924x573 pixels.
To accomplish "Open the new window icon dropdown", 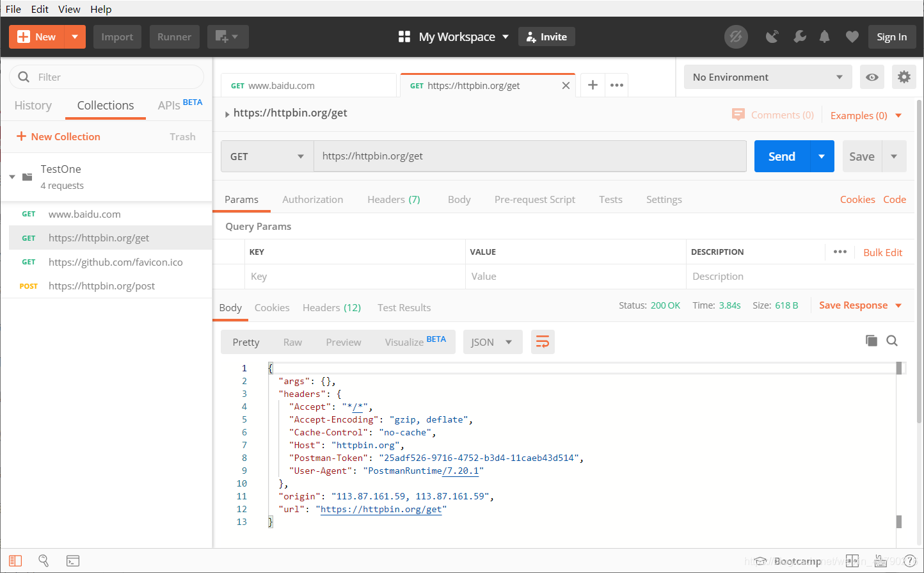I will point(228,37).
